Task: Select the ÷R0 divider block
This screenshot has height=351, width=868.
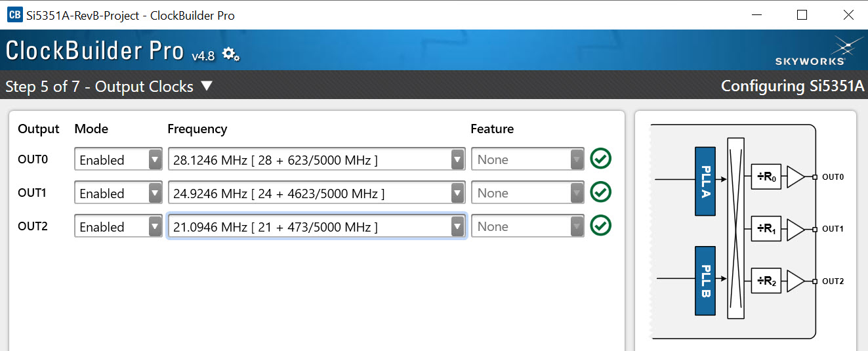Action: (766, 176)
